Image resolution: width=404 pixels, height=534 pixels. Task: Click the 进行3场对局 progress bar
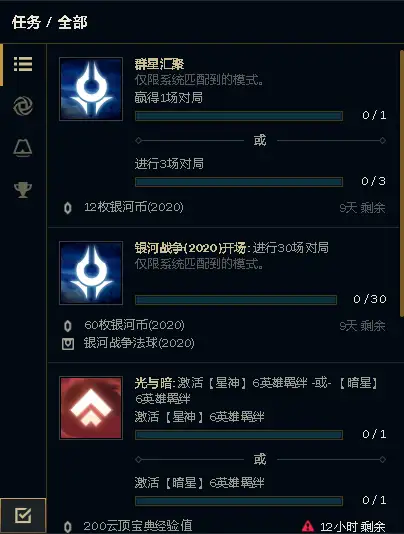point(239,182)
